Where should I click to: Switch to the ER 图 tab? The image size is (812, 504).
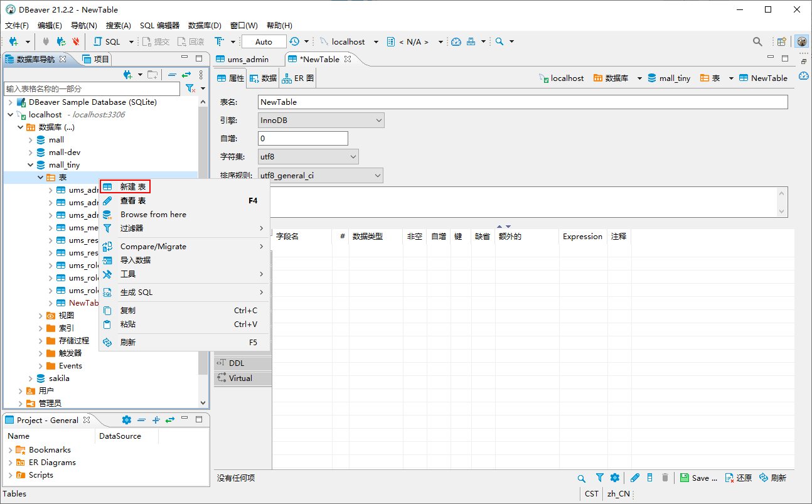[299, 78]
